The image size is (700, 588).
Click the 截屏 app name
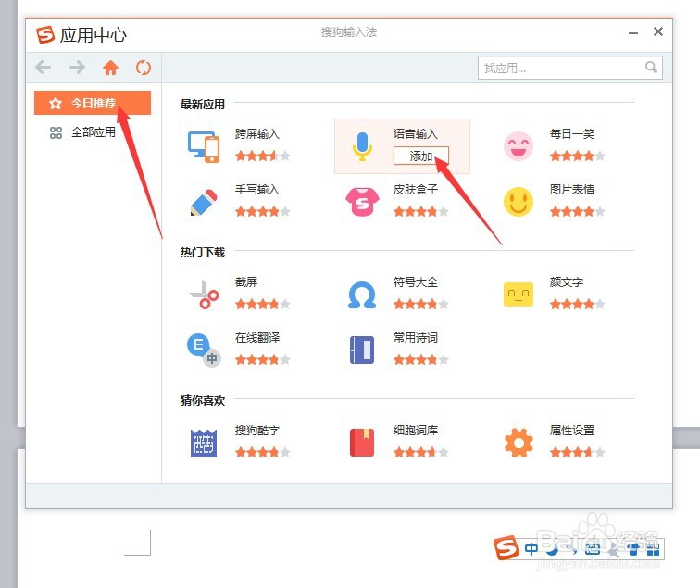246,282
